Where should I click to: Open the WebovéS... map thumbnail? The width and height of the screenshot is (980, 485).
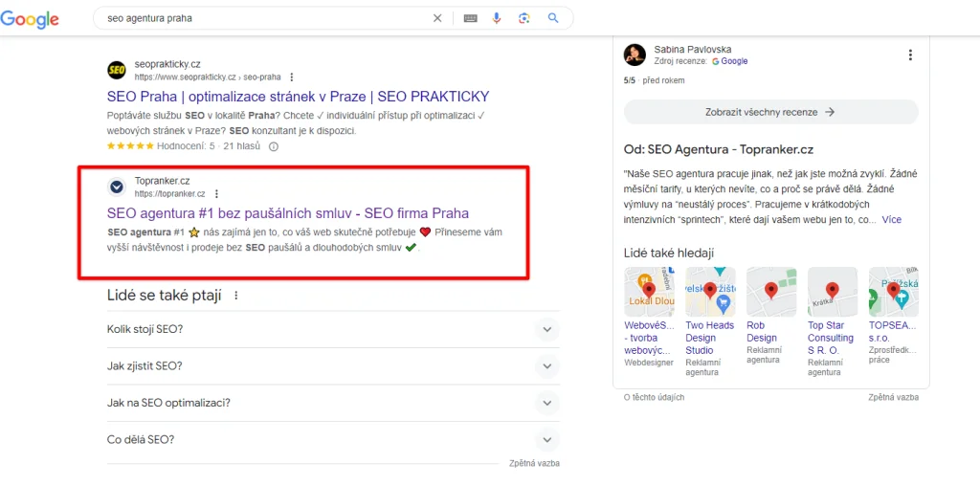pos(650,292)
